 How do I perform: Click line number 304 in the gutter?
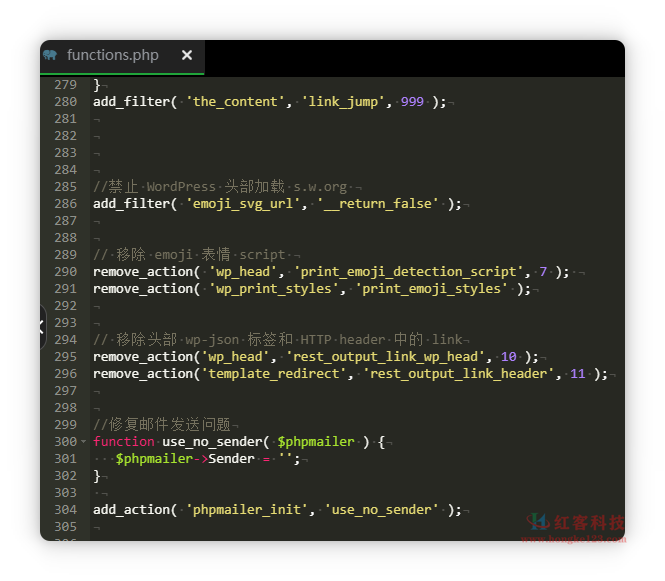tap(65, 510)
